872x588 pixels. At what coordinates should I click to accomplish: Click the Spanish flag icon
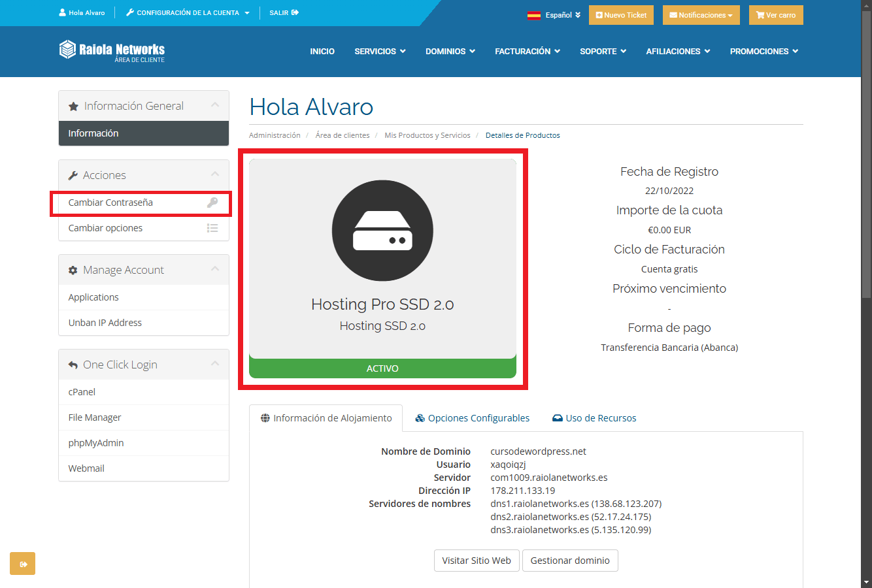click(534, 15)
